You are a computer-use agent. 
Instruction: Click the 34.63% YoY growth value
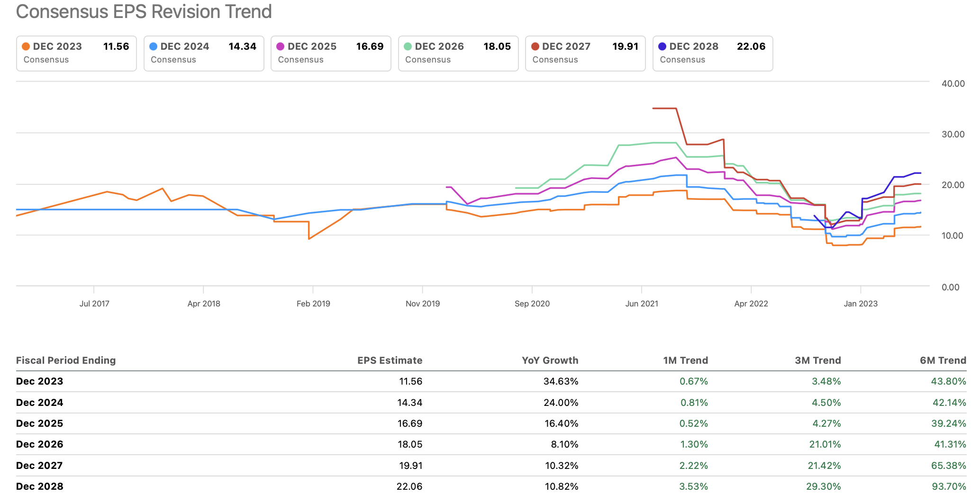pyautogui.click(x=561, y=381)
